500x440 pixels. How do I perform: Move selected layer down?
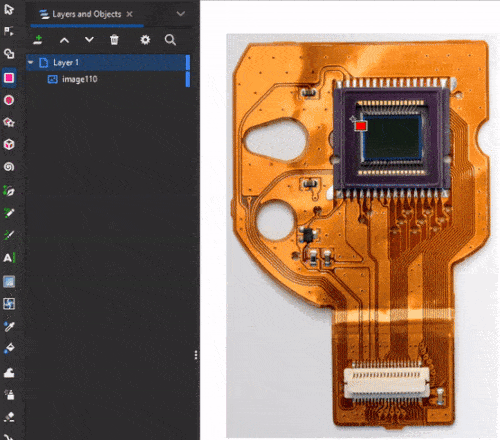89,40
